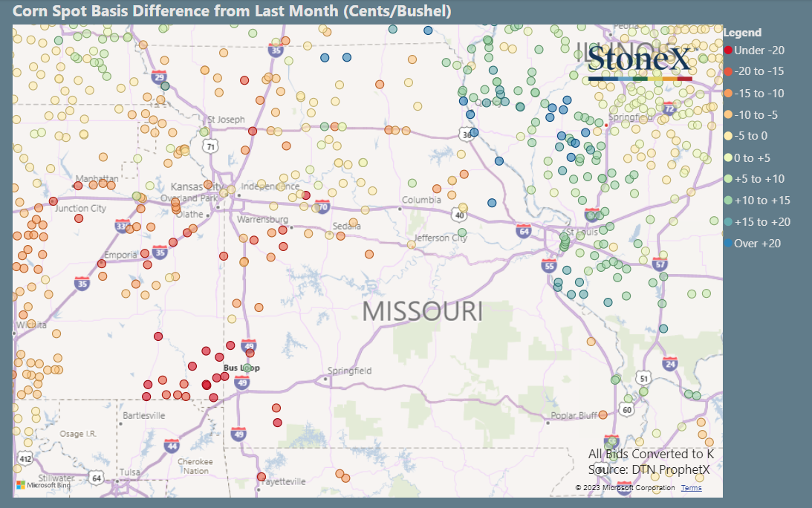Screen dimensions: 812x508
Task: Click the Interstate 35 shield near Emporia
Action: click(x=160, y=253)
